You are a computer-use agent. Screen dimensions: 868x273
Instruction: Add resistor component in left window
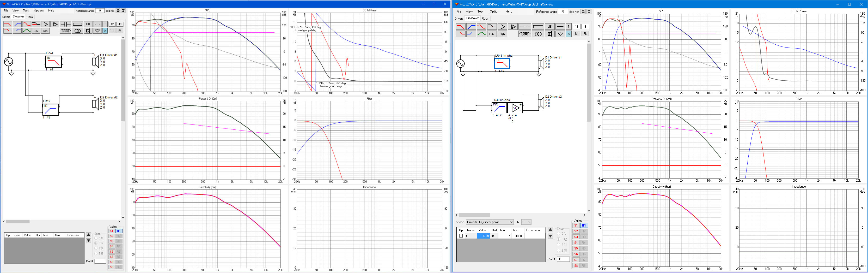tap(77, 24)
